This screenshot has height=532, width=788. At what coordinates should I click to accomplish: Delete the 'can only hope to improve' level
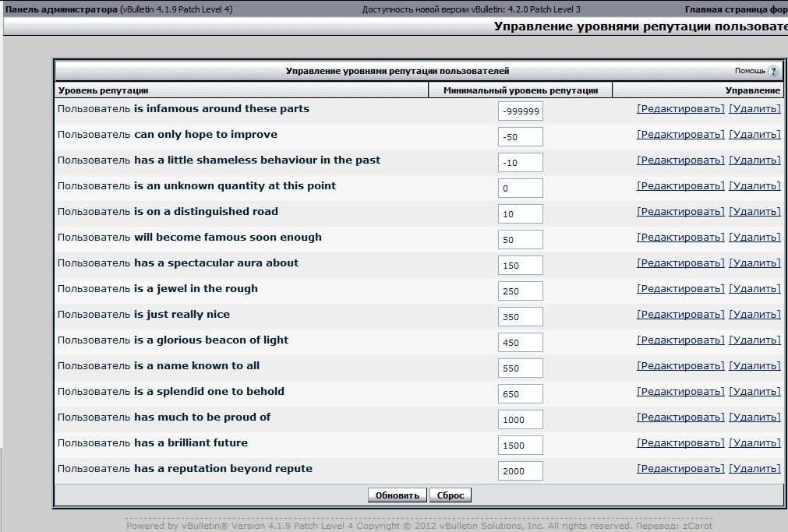[x=754, y=135]
